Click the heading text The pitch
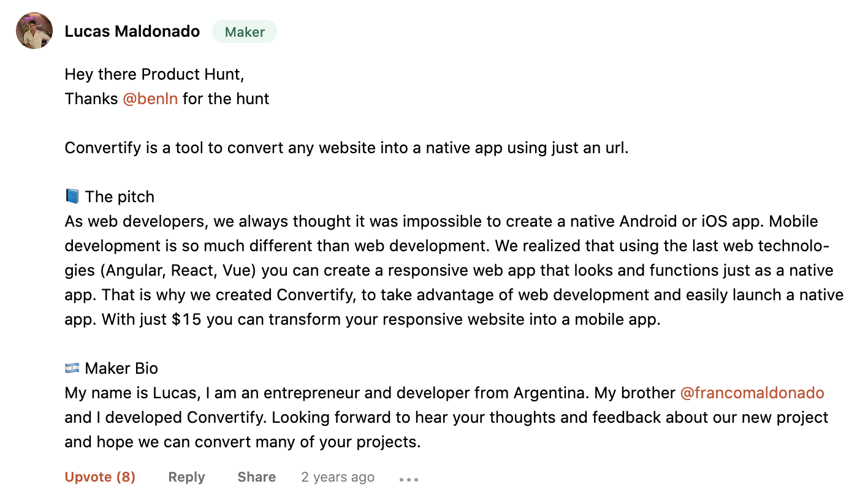This screenshot has width=868, height=500. (x=120, y=197)
